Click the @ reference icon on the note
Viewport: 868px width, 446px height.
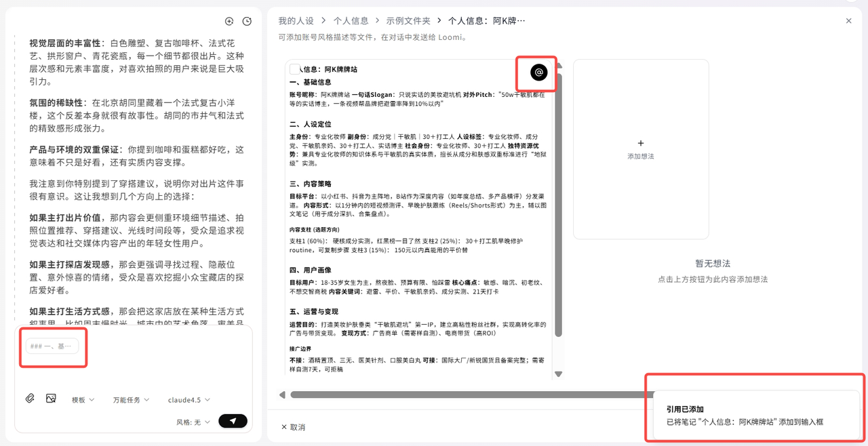[x=538, y=72]
